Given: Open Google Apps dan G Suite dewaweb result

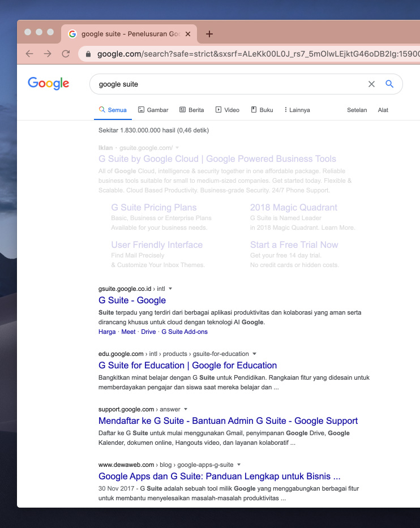Looking at the screenshot, I should point(219,476).
